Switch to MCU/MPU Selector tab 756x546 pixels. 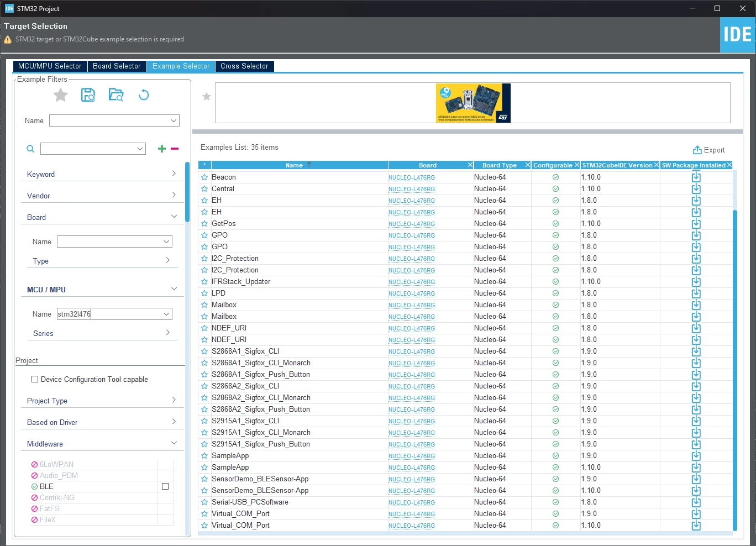50,66
